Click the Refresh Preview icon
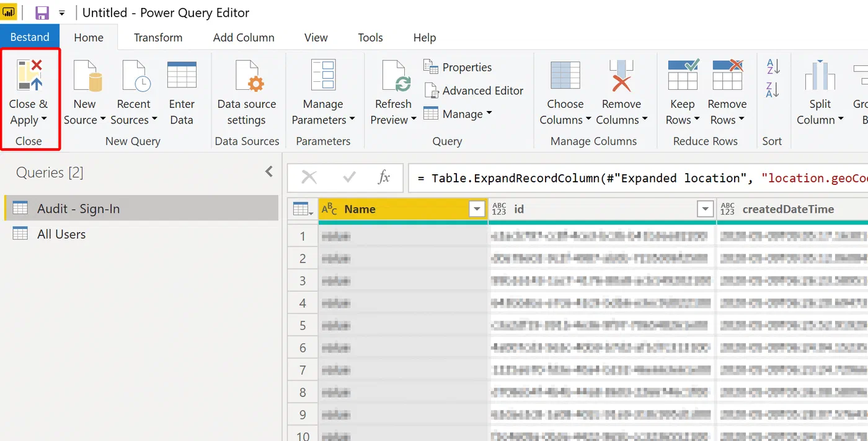 [x=396, y=76]
